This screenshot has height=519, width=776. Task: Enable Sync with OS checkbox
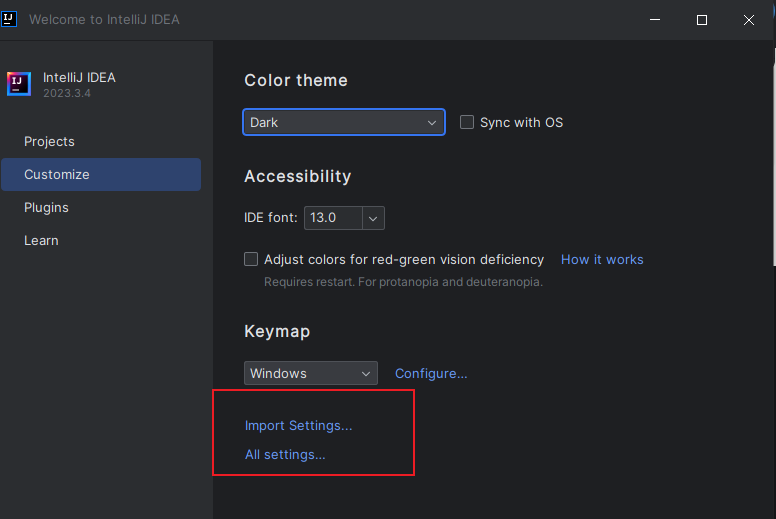pos(467,122)
